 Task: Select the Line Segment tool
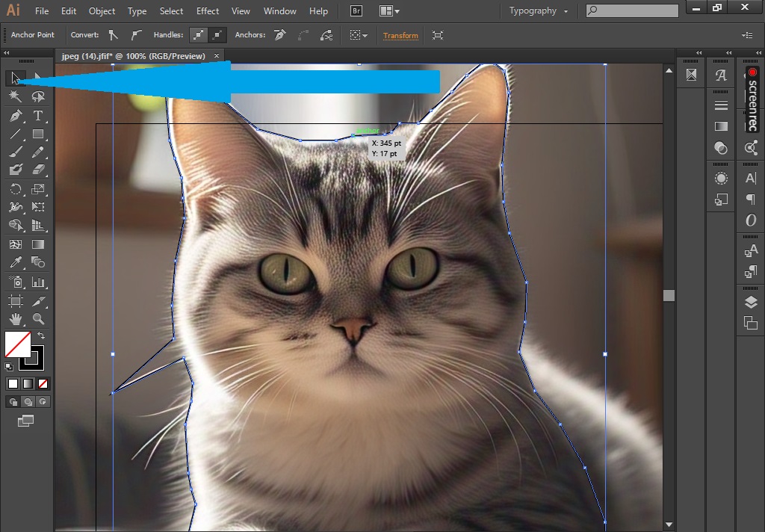pos(15,134)
